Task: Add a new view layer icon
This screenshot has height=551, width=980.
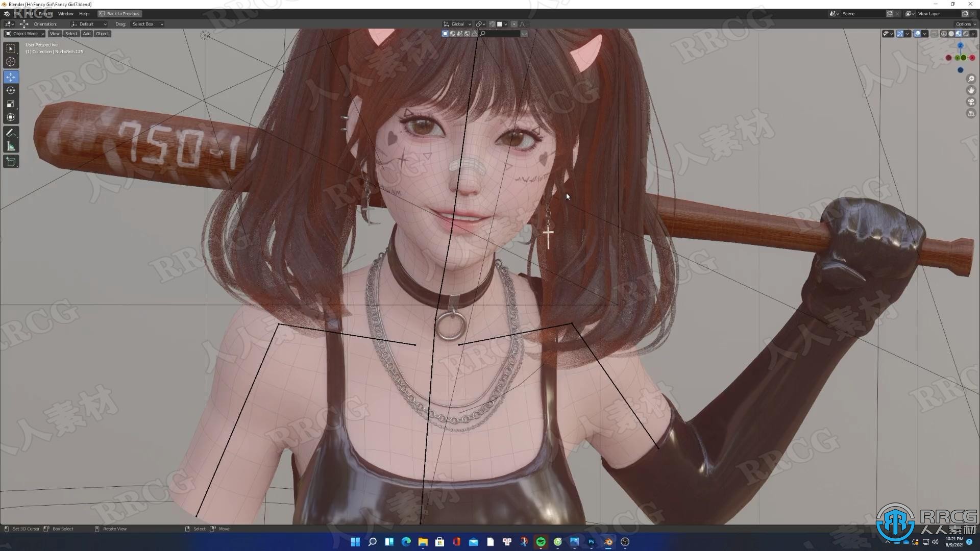Action: pos(965,14)
